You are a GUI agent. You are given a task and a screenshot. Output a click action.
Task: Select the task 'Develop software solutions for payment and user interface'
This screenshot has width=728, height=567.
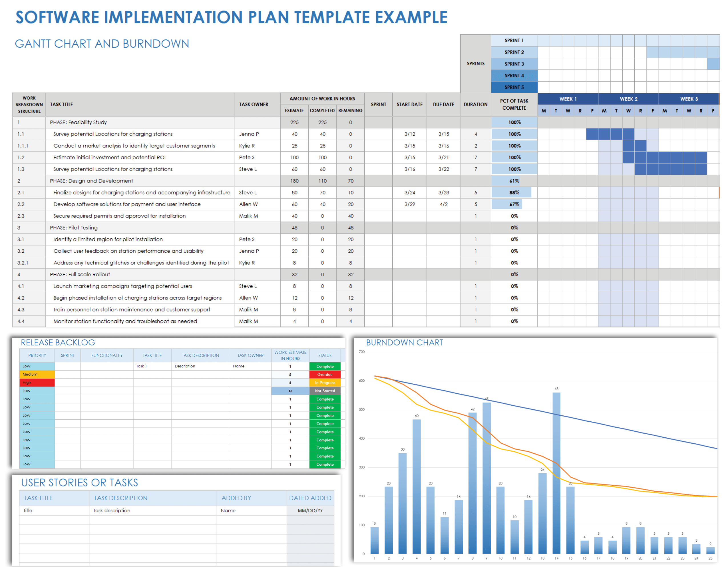pyautogui.click(x=127, y=204)
